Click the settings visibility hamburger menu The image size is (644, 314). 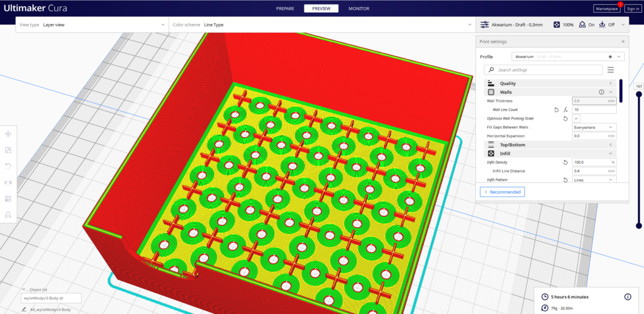(x=610, y=70)
